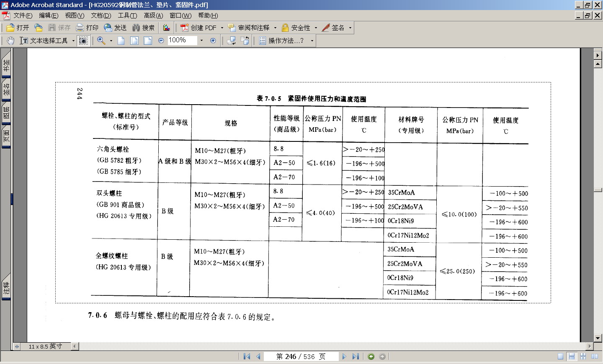This screenshot has width=603, height=364.
Task: Click the grey Next View arrow
Action: [382, 356]
